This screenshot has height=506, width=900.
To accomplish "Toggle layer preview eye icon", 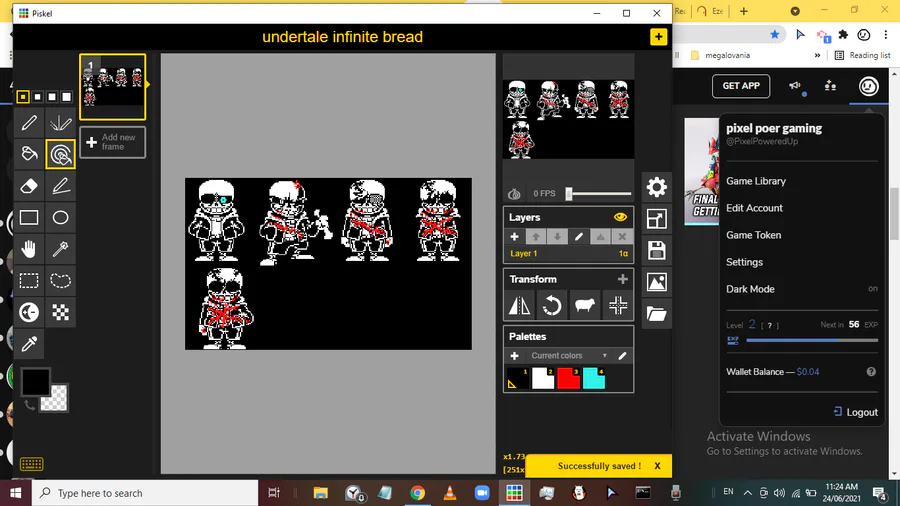I will tap(620, 217).
